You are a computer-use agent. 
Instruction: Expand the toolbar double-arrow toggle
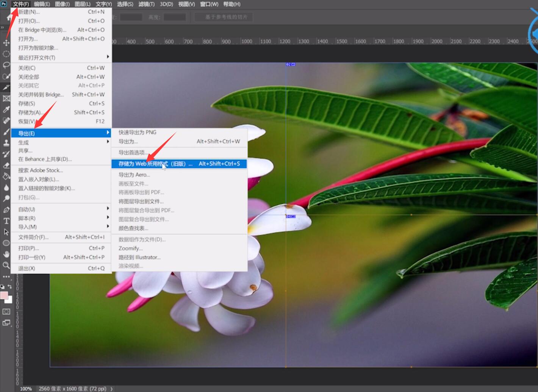point(2,27)
